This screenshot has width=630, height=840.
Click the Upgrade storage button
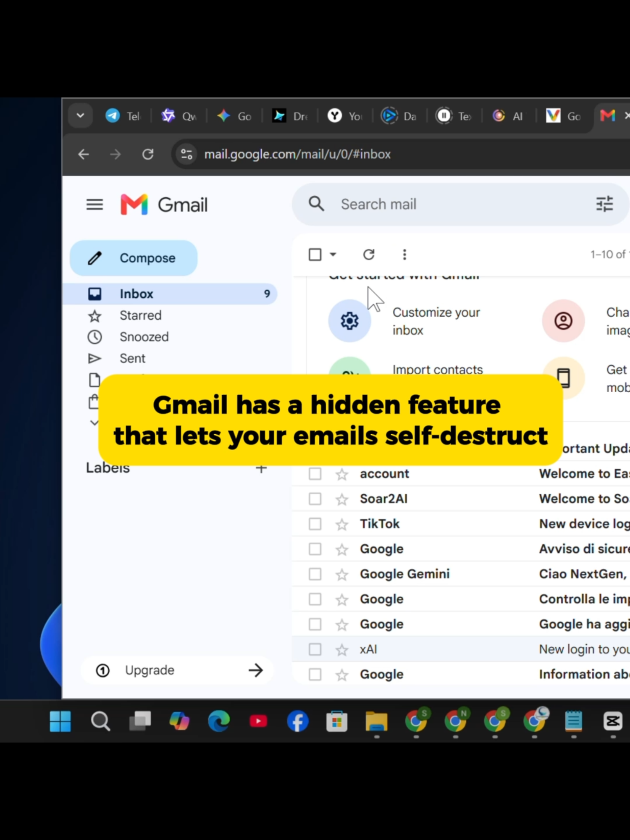(177, 670)
